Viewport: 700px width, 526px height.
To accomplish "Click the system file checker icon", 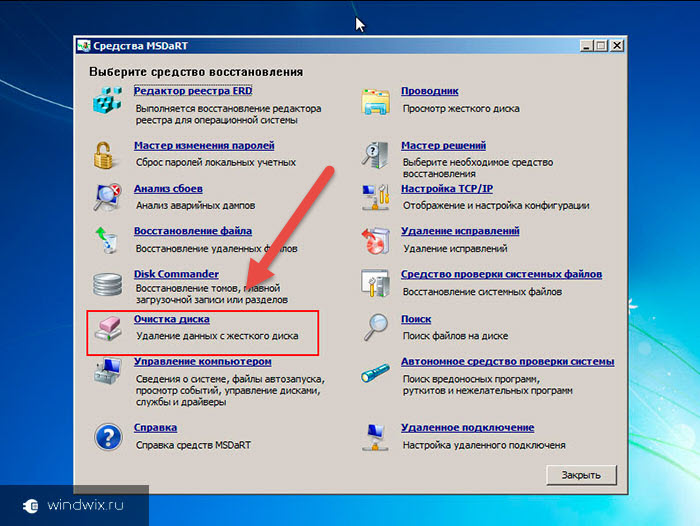I will click(x=375, y=283).
